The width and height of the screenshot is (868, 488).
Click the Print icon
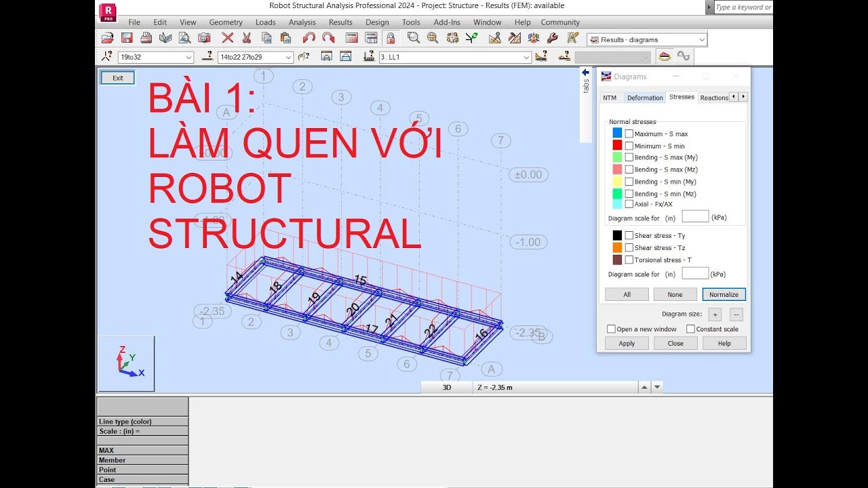pos(146,39)
